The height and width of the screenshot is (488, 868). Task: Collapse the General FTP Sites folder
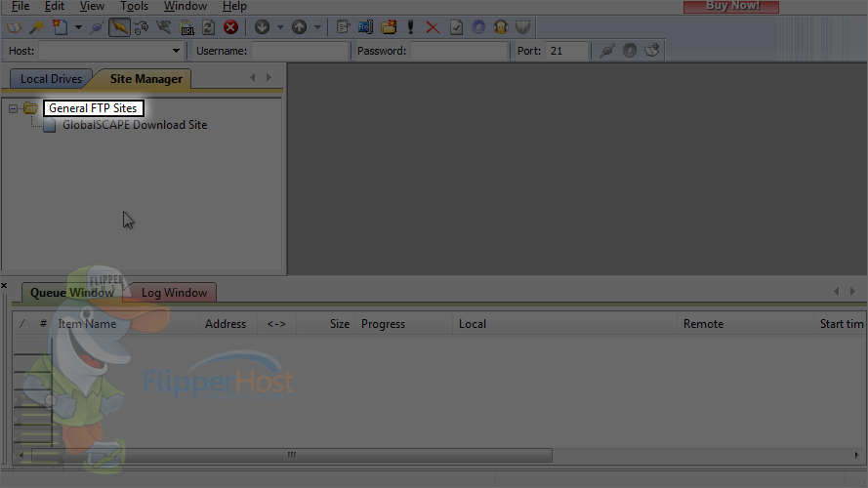pyautogui.click(x=14, y=108)
